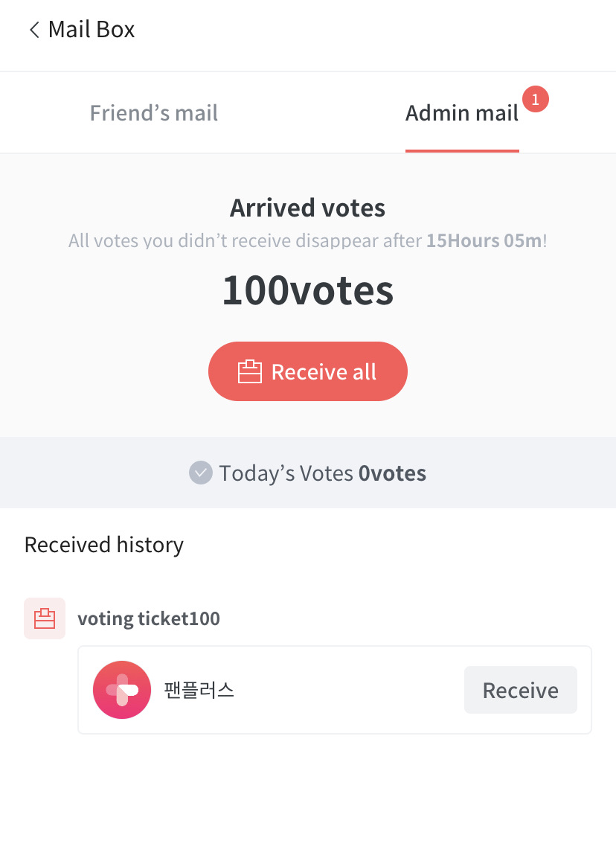Go back using the left chevron arrow
Viewport: 616px width, 867px height.
pyautogui.click(x=33, y=30)
